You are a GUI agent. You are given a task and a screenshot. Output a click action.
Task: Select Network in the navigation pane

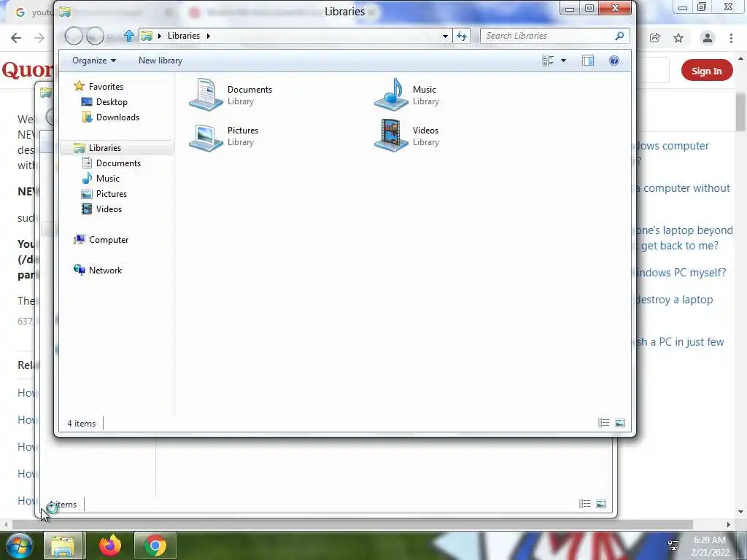tap(105, 271)
